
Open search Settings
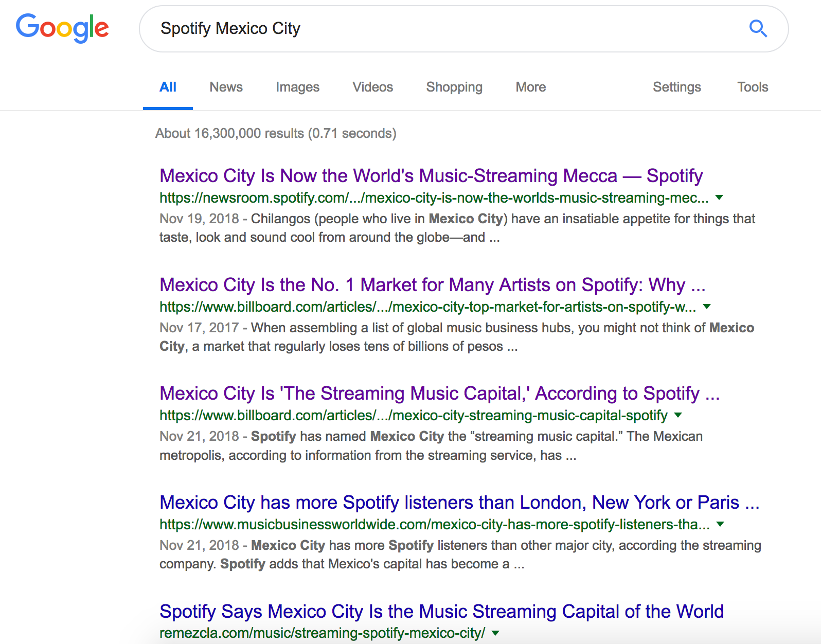[676, 87]
